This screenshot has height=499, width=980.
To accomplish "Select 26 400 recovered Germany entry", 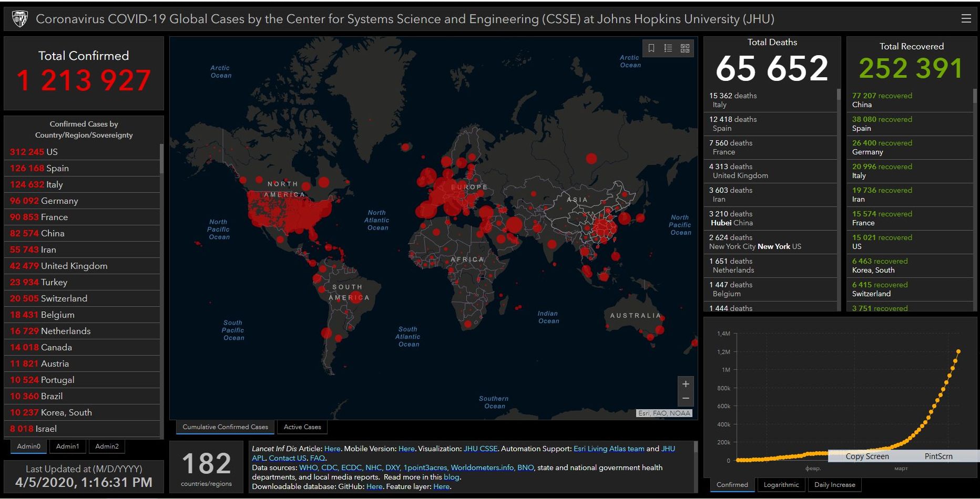I will click(x=910, y=147).
